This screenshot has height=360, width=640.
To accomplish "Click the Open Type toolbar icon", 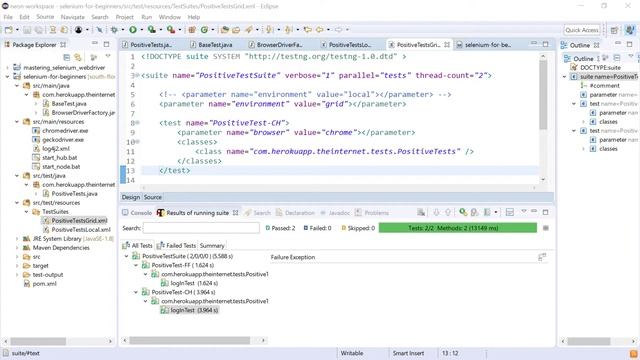I will click(224, 30).
